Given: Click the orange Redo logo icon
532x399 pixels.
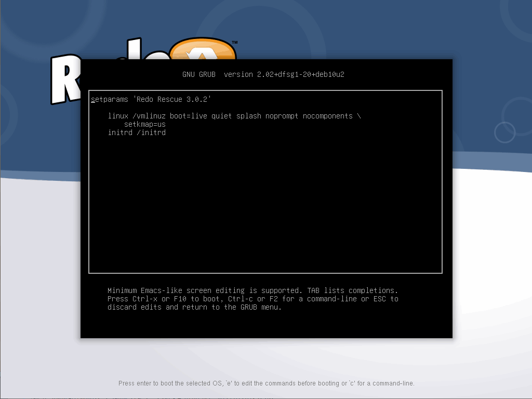Looking at the screenshot, I should pos(202,48).
